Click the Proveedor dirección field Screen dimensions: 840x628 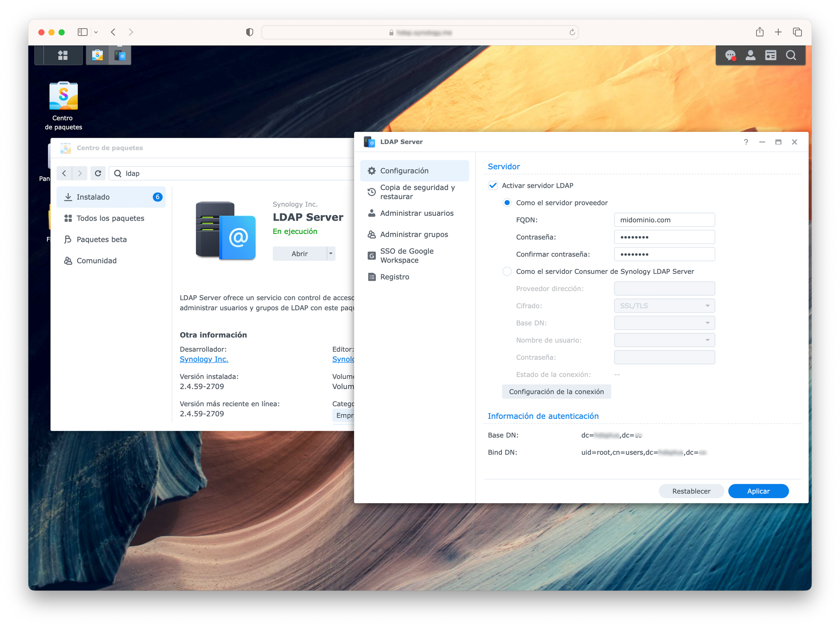tap(664, 289)
